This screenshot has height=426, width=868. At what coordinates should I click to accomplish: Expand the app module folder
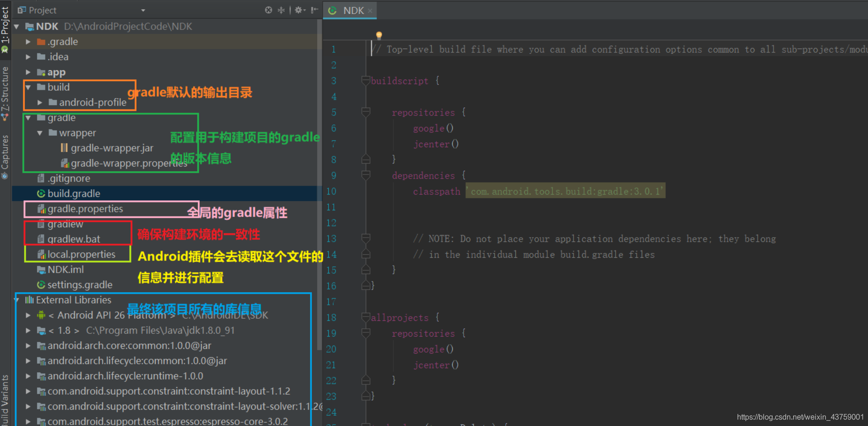coord(28,72)
